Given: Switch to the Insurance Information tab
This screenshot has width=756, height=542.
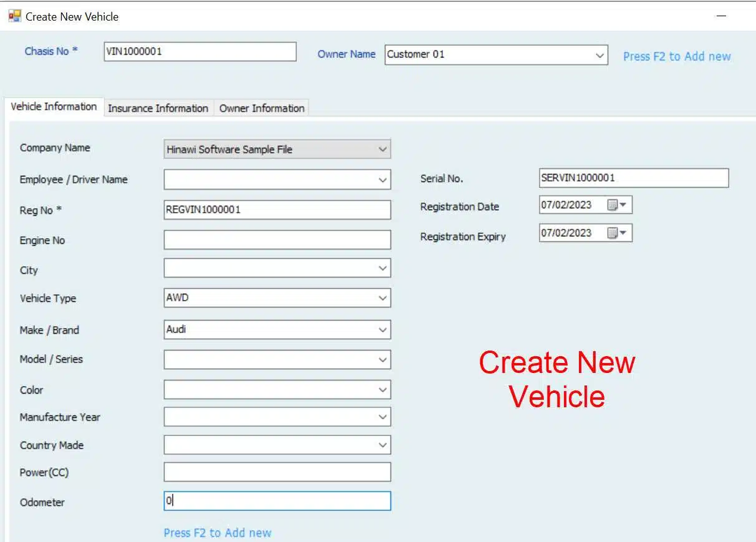Looking at the screenshot, I should (158, 109).
